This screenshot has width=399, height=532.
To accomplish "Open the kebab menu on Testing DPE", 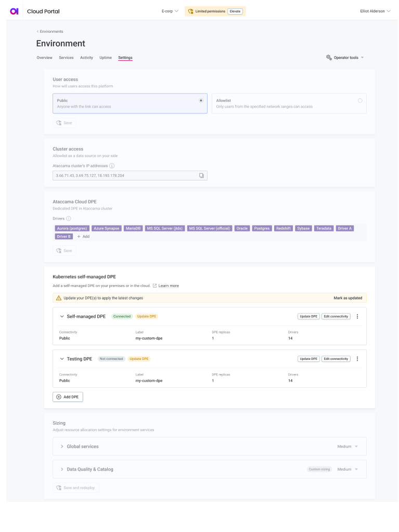I will 357,358.
